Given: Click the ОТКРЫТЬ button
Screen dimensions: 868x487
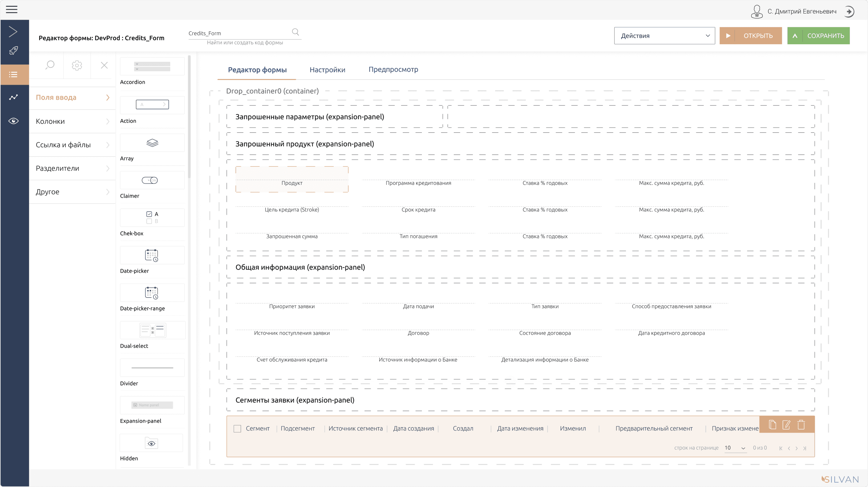Looking at the screenshot, I should (751, 36).
